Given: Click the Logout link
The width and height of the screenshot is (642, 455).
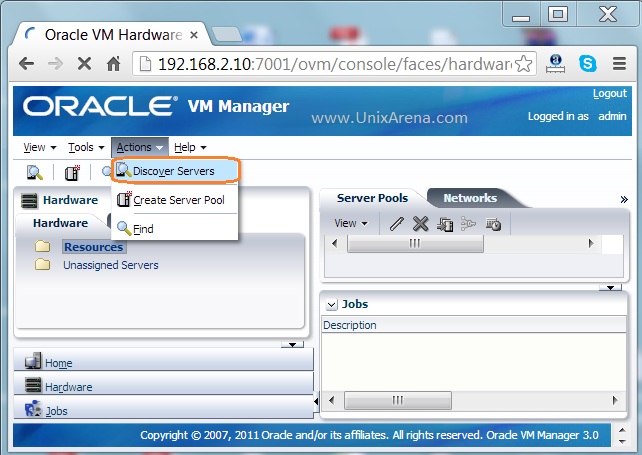Looking at the screenshot, I should (610, 94).
